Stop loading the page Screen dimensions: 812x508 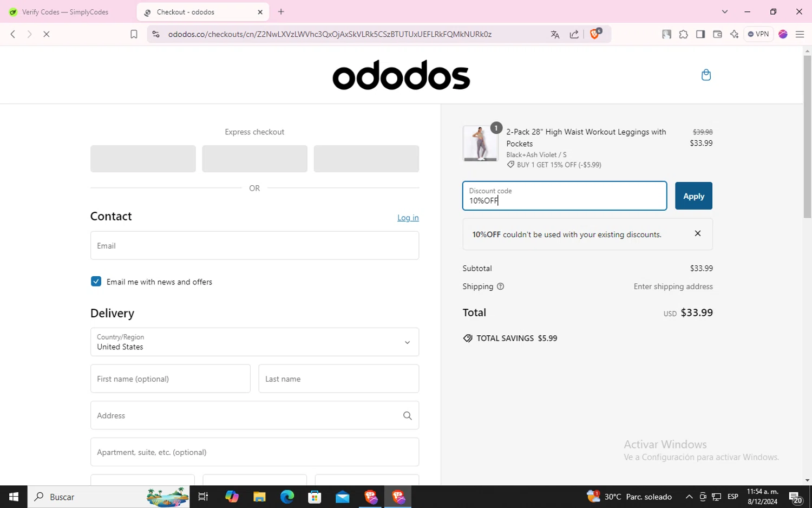(47, 34)
